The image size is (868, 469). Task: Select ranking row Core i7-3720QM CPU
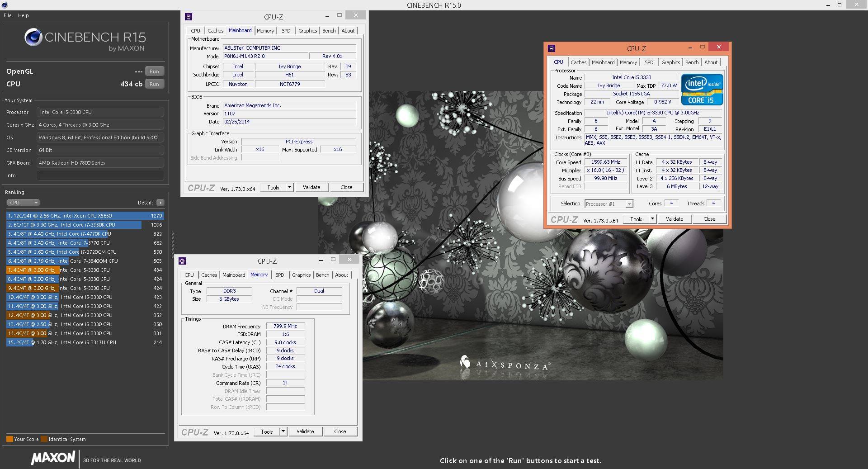pyautogui.click(x=85, y=252)
